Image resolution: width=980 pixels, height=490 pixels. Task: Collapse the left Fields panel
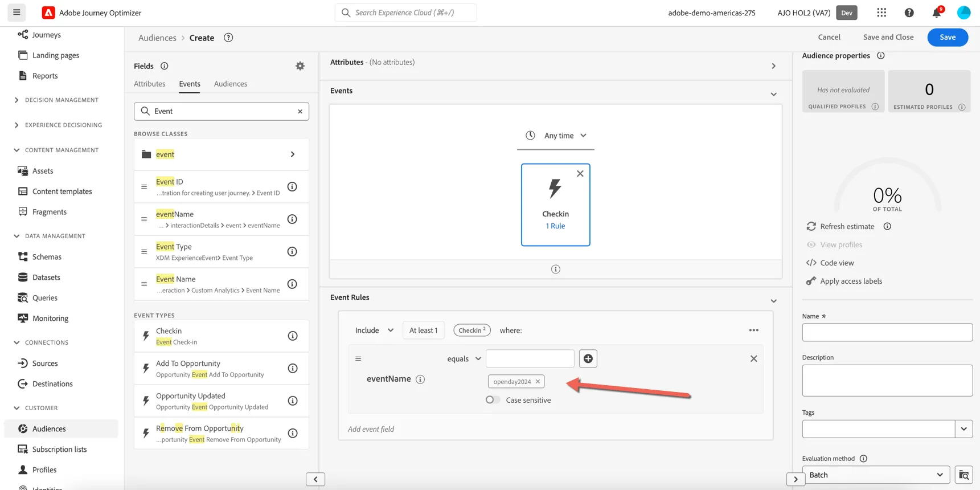click(x=315, y=480)
